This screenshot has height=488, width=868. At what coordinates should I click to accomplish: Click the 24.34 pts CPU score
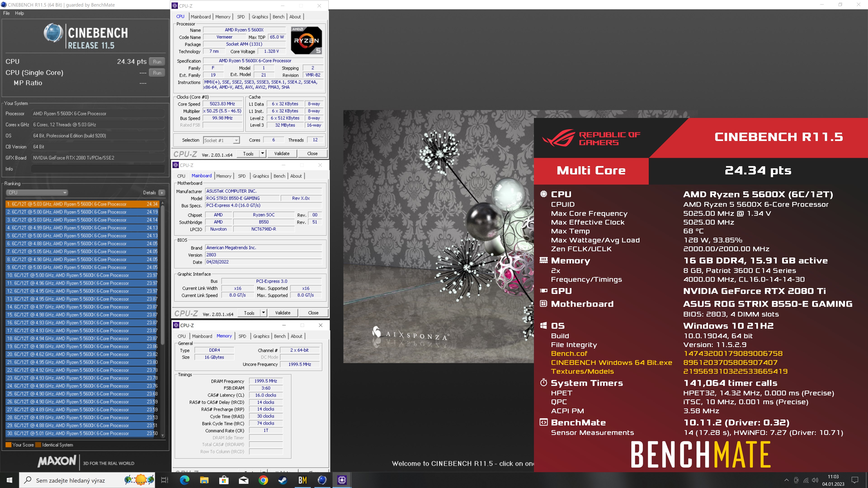click(x=132, y=62)
